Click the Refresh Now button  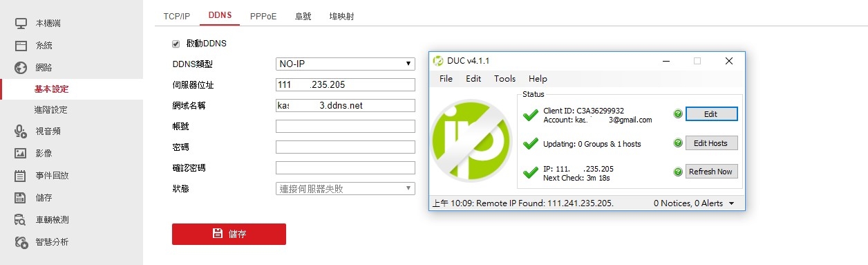point(712,172)
